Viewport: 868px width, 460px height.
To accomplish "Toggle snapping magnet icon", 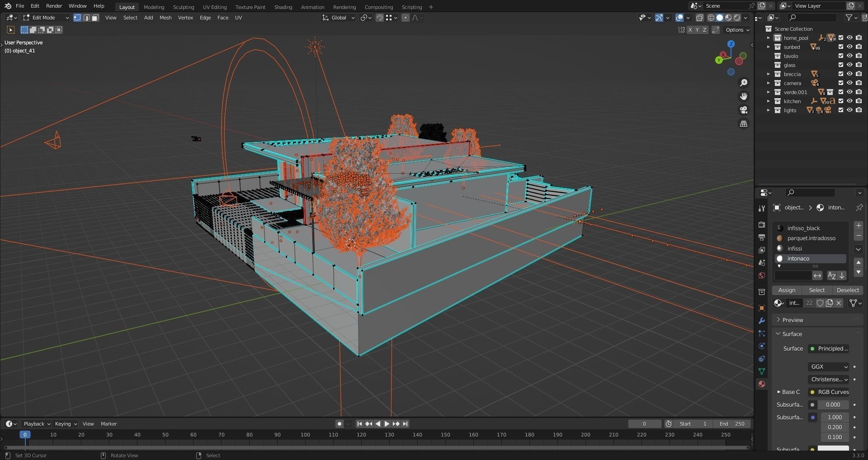I will click(x=380, y=18).
